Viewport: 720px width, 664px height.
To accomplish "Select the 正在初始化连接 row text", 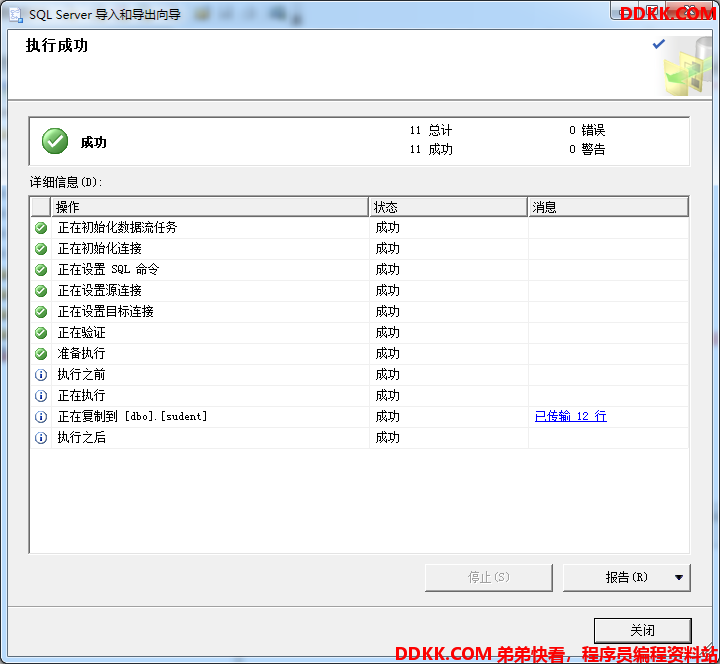I will click(100, 248).
